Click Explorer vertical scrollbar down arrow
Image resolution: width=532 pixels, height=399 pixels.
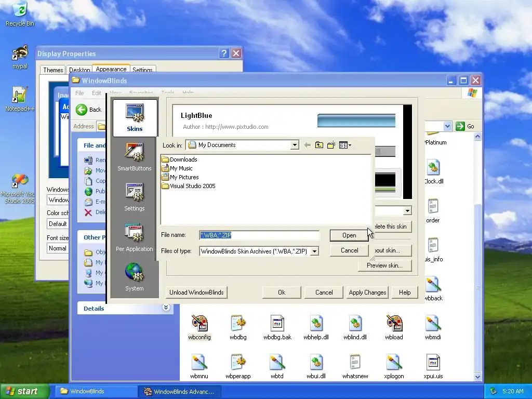[478, 377]
